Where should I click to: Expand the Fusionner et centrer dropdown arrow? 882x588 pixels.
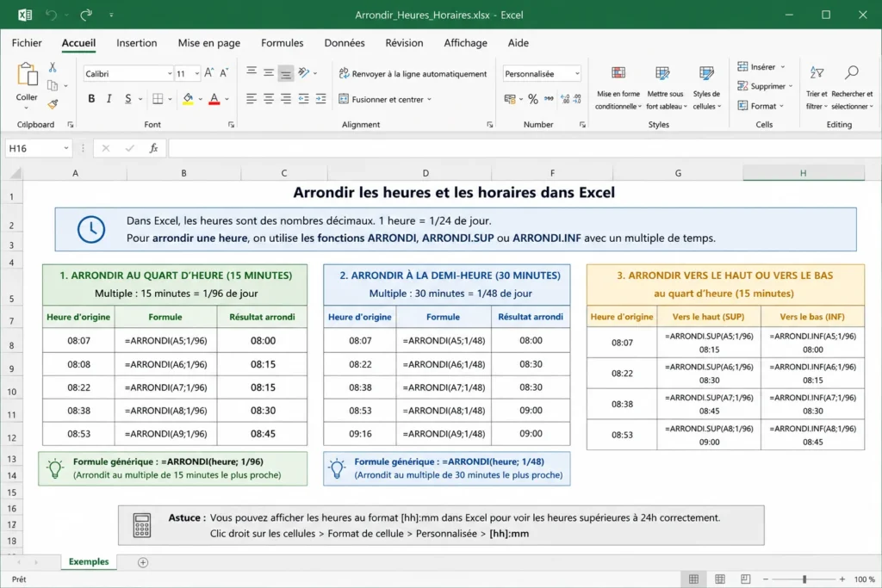click(429, 100)
